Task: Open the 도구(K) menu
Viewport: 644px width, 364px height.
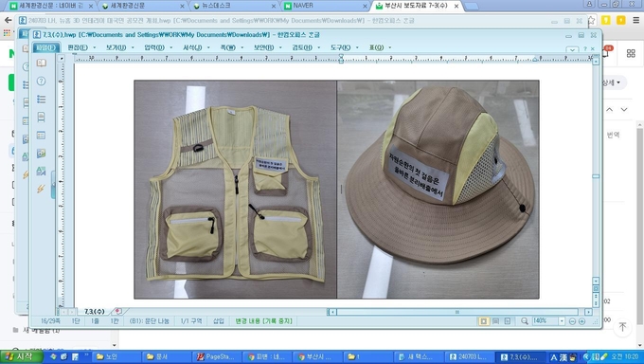Action: coord(341,47)
